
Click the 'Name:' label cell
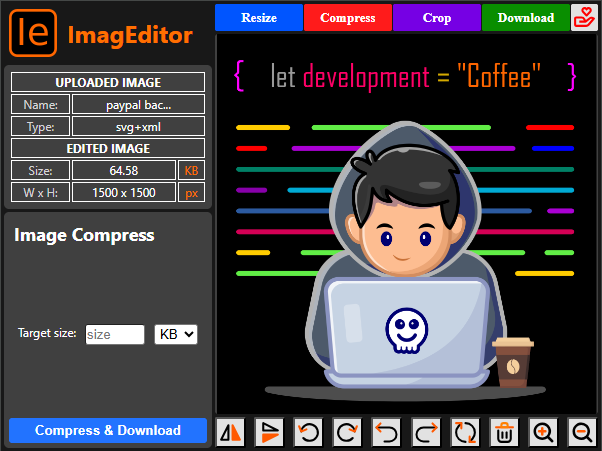coord(40,104)
